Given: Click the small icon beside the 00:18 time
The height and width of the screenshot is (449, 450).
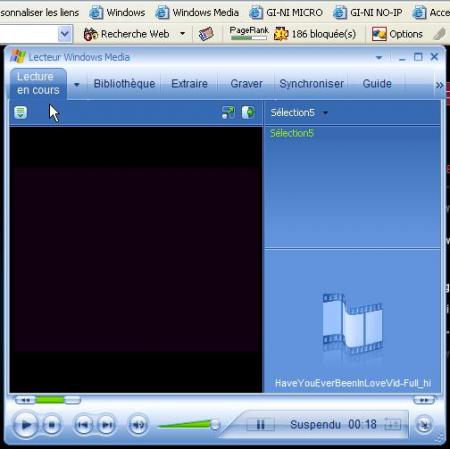Looking at the screenshot, I should pos(393,424).
